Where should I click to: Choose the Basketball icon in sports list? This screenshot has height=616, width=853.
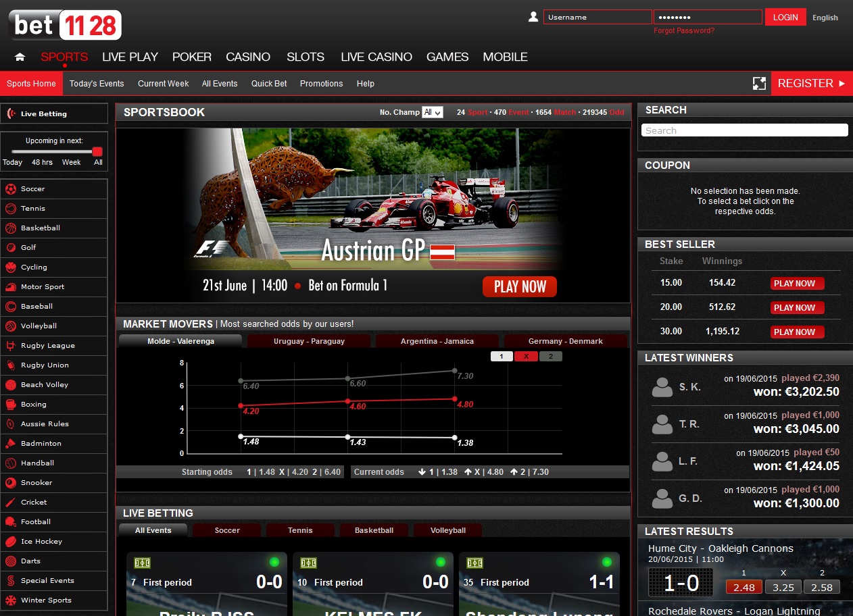pos(10,228)
